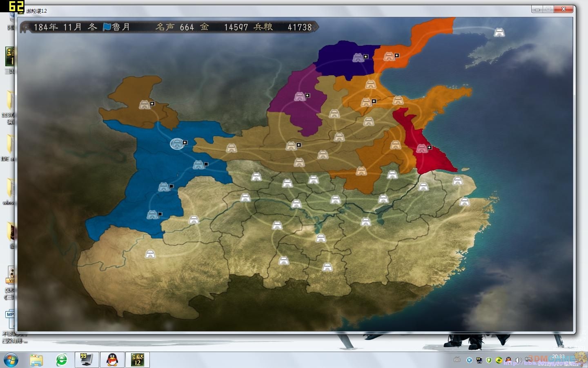The width and height of the screenshot is (588, 368).
Task: Click the ruler name 鲁月 in status bar
Action: tap(121, 27)
